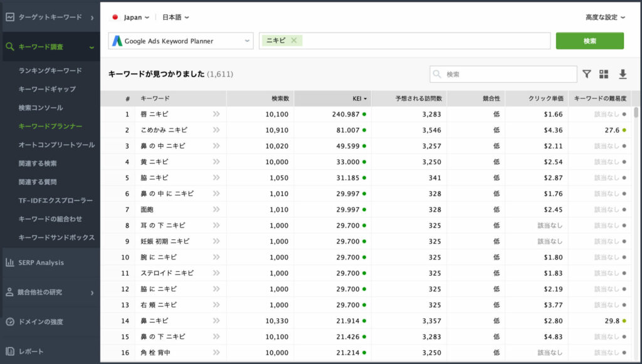Image resolution: width=642 pixels, height=364 pixels.
Task: Open 検索コンソール in sidebar
Action: click(41, 108)
